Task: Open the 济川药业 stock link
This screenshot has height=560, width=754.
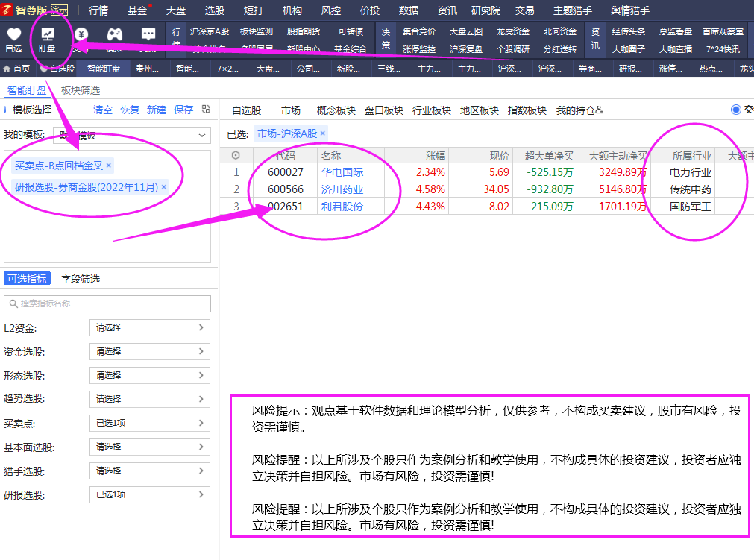Action: [342, 189]
